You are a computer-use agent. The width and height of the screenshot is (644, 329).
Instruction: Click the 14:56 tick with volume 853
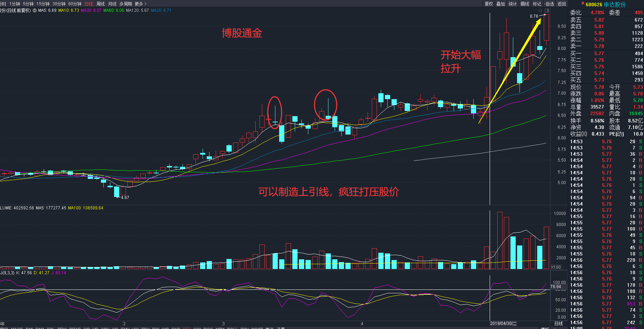click(x=607, y=304)
